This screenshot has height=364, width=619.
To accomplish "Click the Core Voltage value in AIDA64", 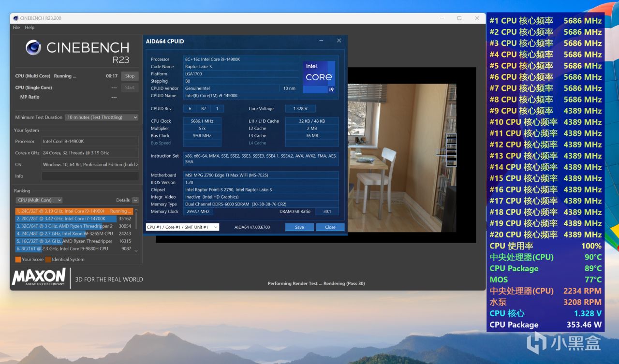I will coord(300,109).
